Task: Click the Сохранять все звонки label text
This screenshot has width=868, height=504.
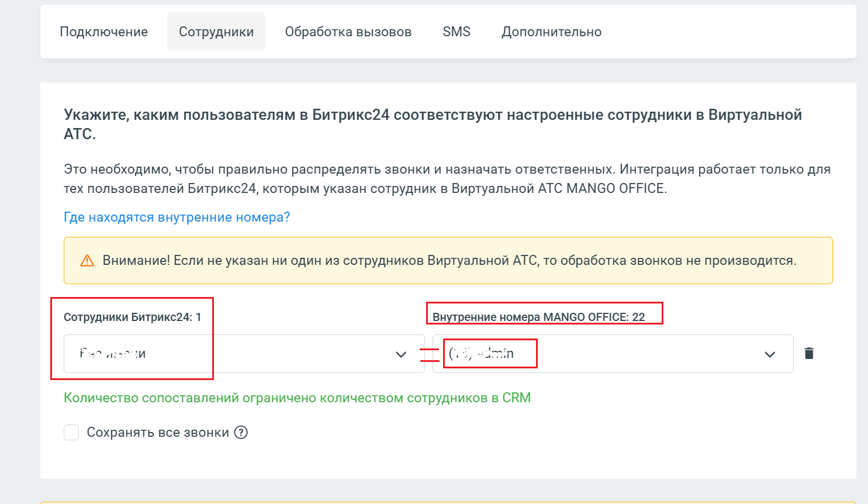Action: click(x=157, y=433)
